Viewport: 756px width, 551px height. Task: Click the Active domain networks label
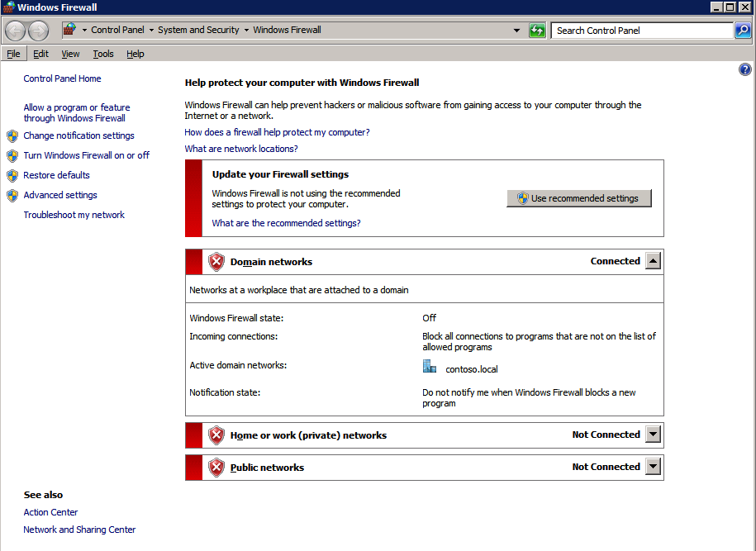point(238,365)
